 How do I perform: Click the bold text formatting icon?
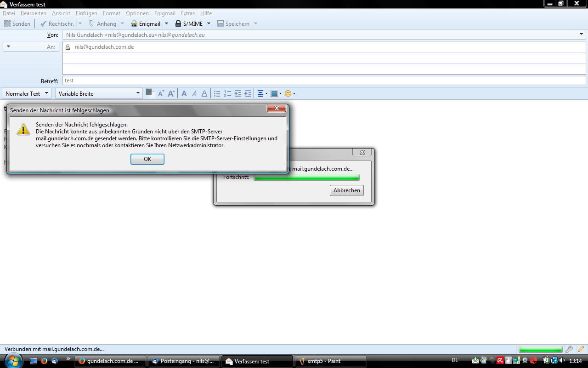click(184, 93)
